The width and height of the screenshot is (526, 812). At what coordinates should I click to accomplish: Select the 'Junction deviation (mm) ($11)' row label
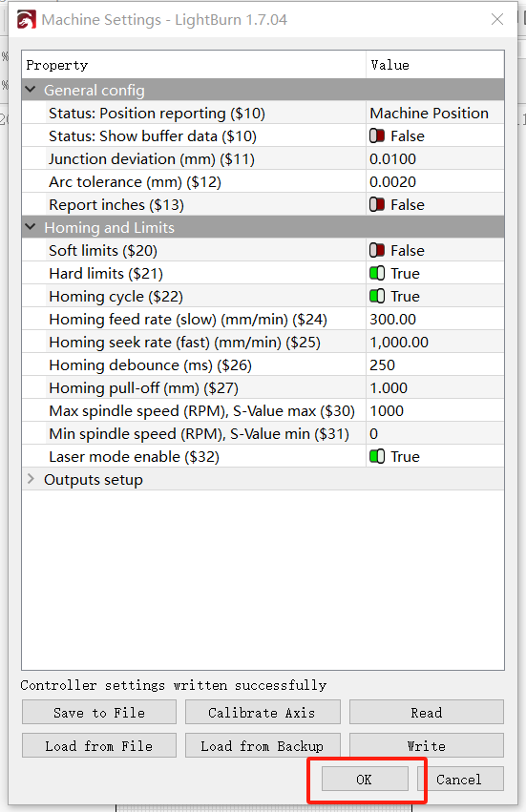(x=152, y=159)
